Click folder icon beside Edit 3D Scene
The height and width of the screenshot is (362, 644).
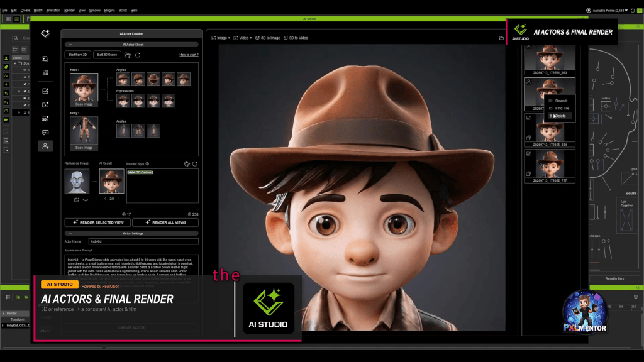click(128, 55)
